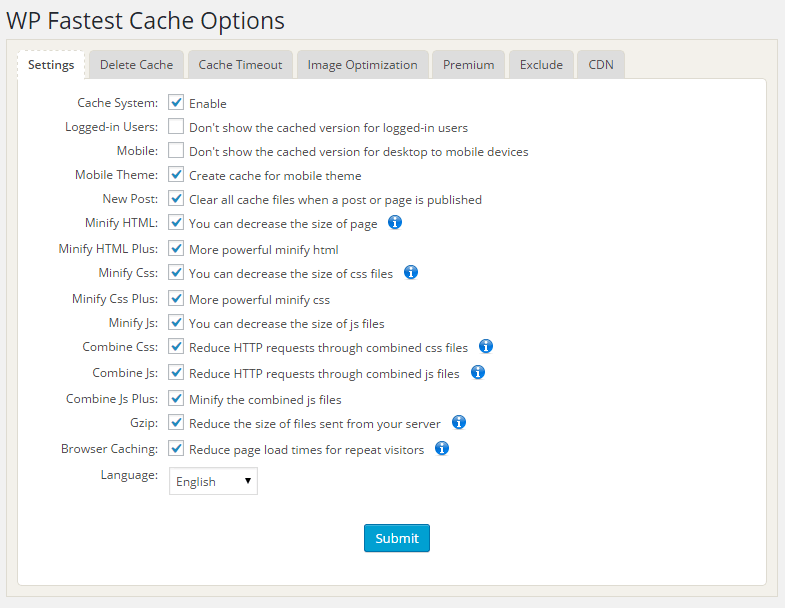Toggle the New Post clear cache checkbox
785x608 pixels.
[176, 199]
